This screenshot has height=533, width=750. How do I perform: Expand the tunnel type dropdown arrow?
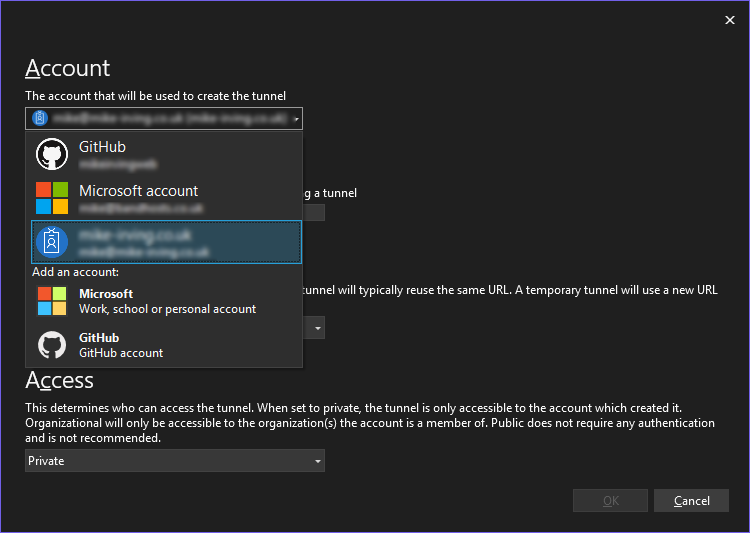pos(317,328)
